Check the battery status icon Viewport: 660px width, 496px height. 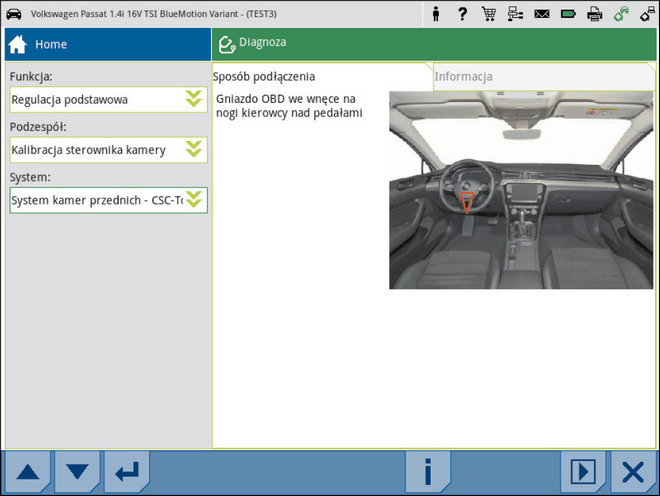coord(567,14)
